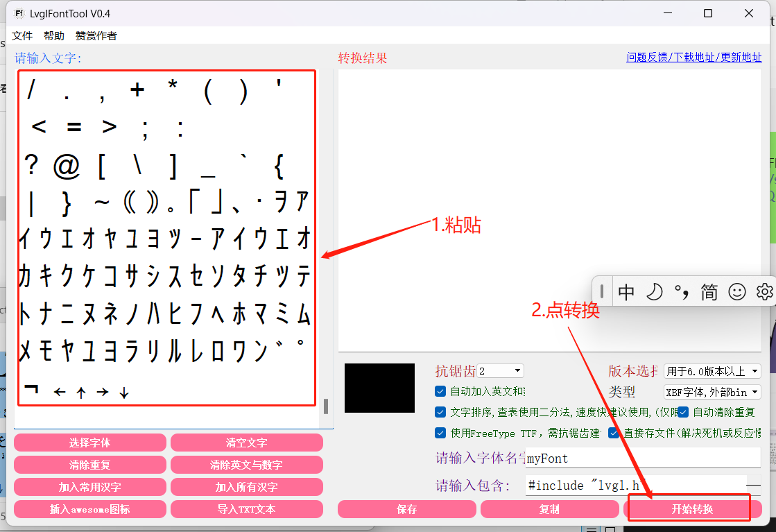Click the character input text area
This screenshot has width=776, height=532.
pos(166,248)
